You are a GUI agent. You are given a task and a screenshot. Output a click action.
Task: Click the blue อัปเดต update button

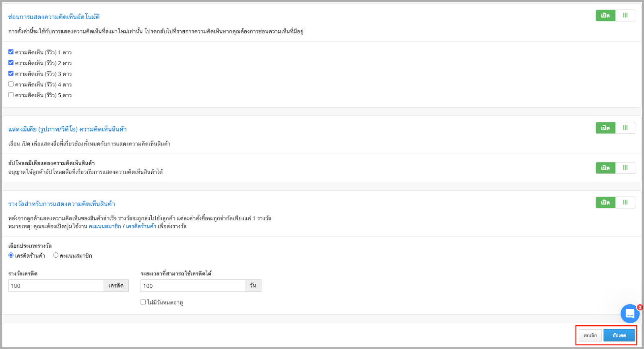pyautogui.click(x=619, y=335)
